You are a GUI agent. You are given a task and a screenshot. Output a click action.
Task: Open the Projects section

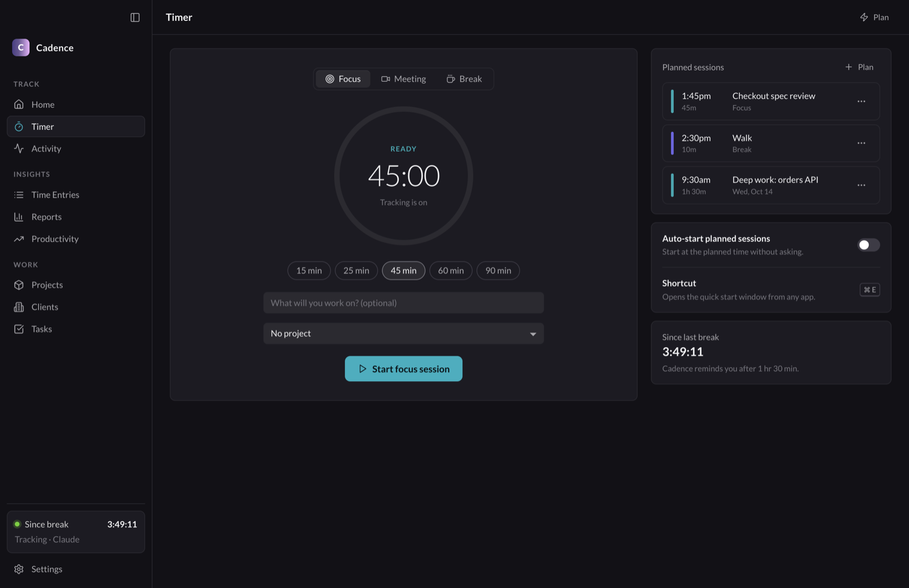pyautogui.click(x=76, y=285)
